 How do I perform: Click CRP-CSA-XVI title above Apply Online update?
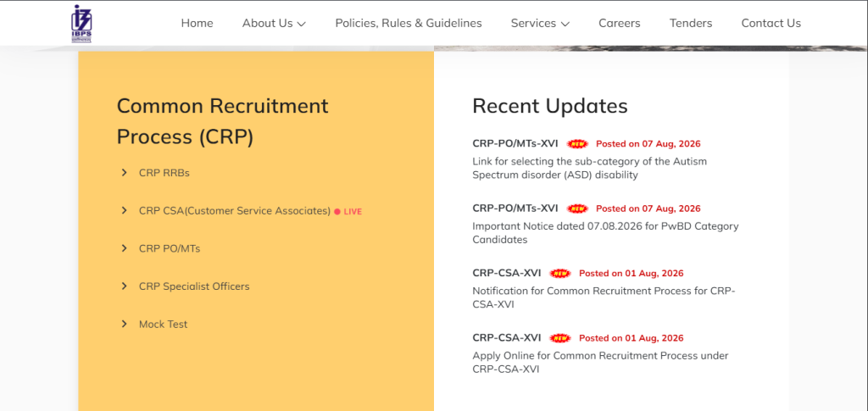(507, 338)
